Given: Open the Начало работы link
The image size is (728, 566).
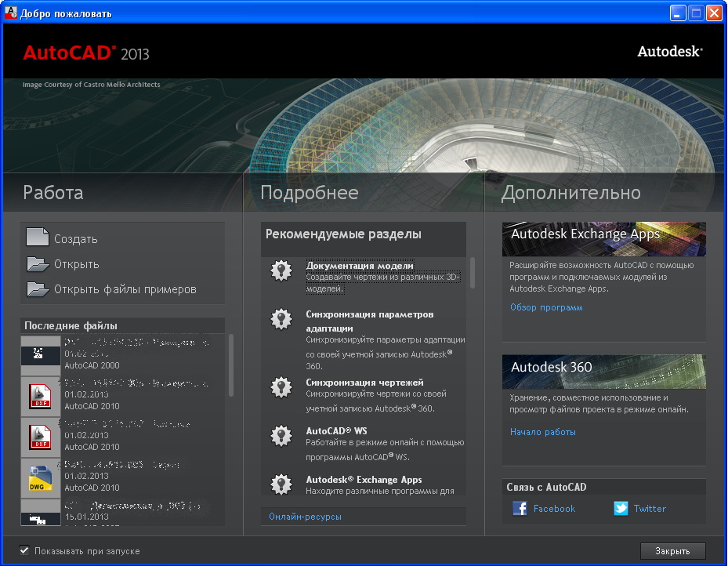Looking at the screenshot, I should pyautogui.click(x=543, y=432).
